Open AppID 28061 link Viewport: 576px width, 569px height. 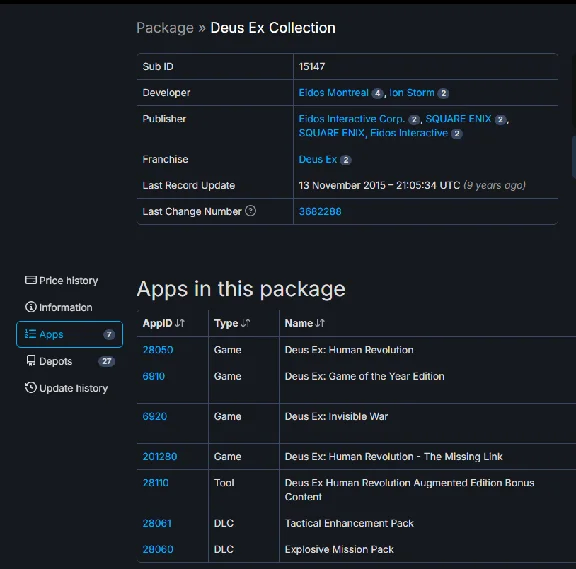coord(157,523)
